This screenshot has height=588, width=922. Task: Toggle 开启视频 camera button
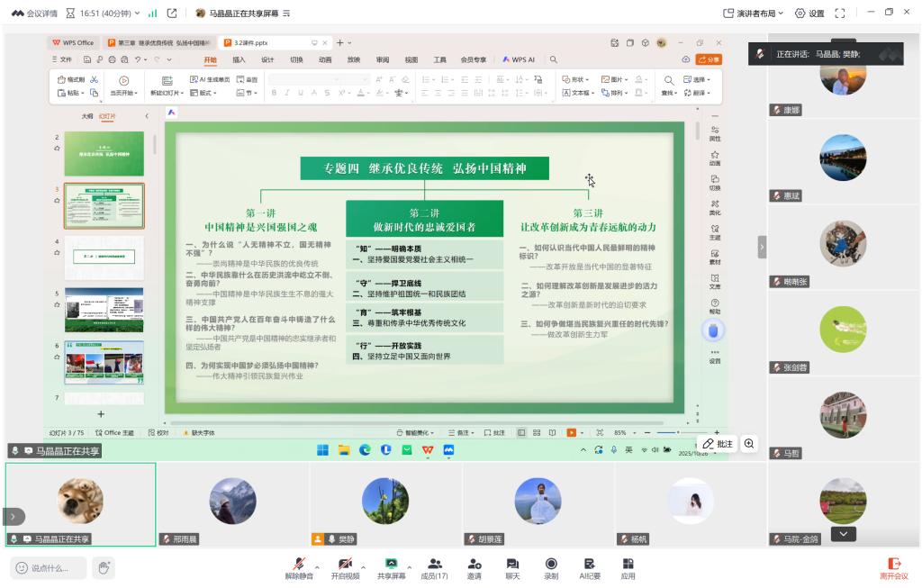(x=345, y=567)
